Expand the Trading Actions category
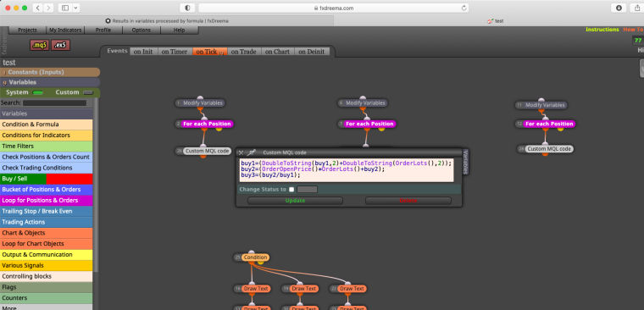 [47, 222]
